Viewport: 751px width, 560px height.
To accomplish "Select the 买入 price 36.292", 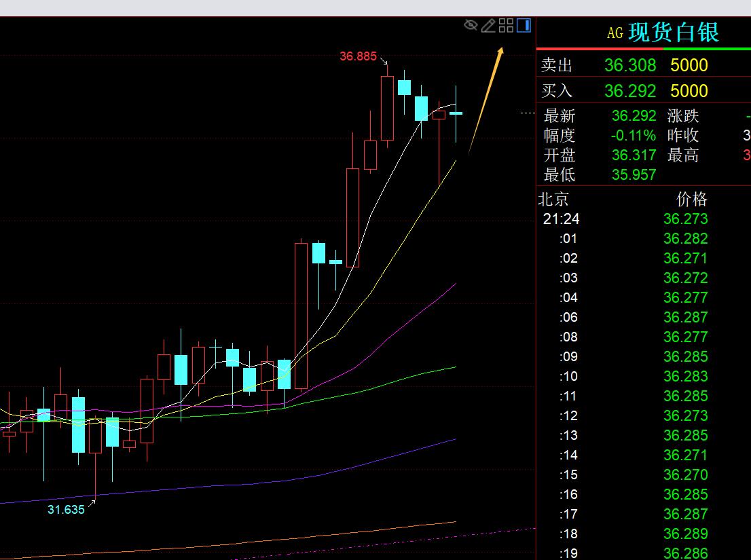I will click(x=630, y=91).
